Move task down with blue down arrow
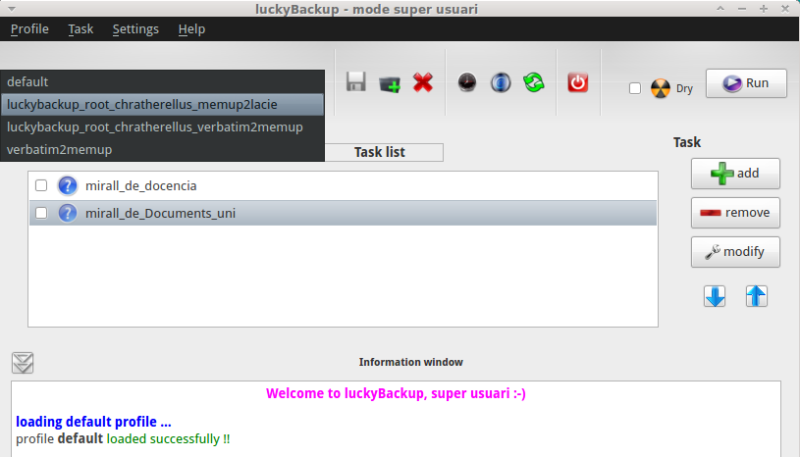Image resolution: width=800 pixels, height=457 pixels. coord(715,296)
